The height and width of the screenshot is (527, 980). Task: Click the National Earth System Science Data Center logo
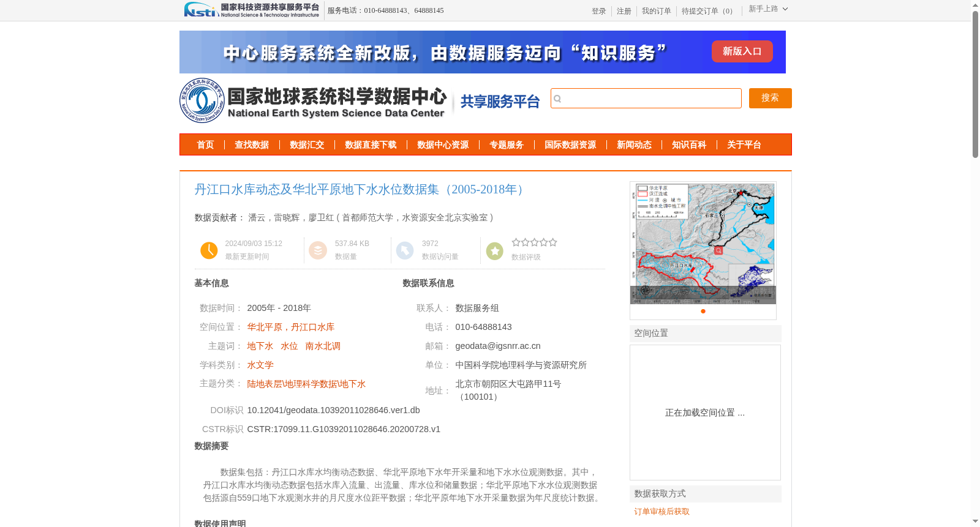click(x=314, y=100)
